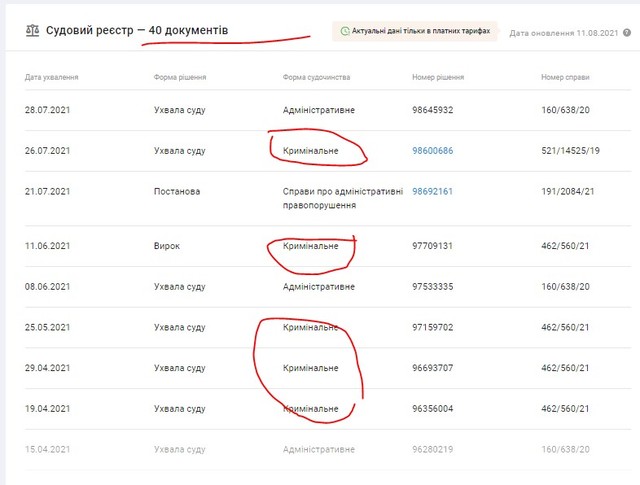Open the paid tariffs notice badge
The width and height of the screenshot is (640, 485).
(x=414, y=32)
